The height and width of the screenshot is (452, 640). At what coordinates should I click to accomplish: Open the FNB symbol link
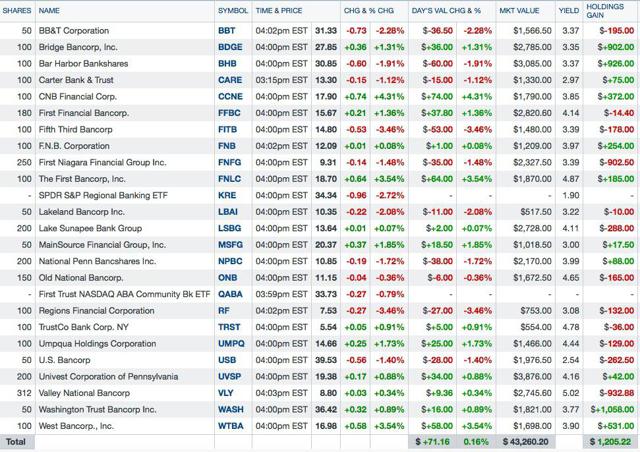point(227,146)
